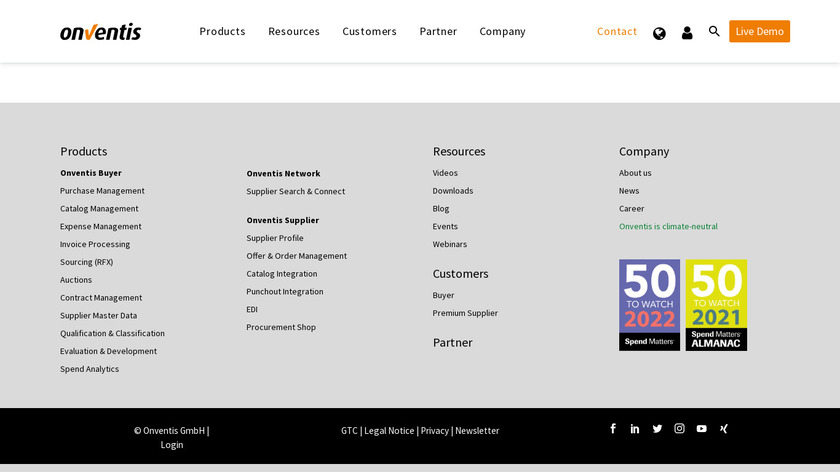Viewport: 840px width, 472px height.
Task: Click the 50 to Watch 2022 badge
Action: tap(649, 305)
